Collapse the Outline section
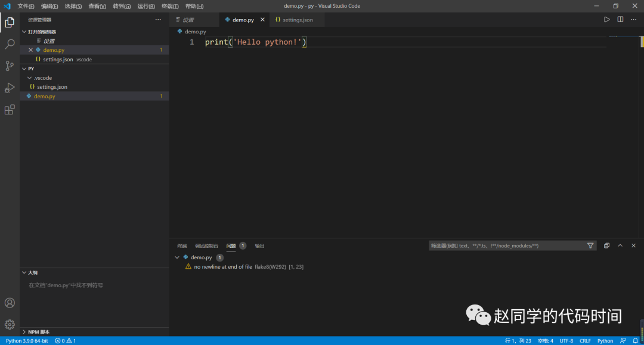This screenshot has width=644, height=345. pyautogui.click(x=24, y=272)
